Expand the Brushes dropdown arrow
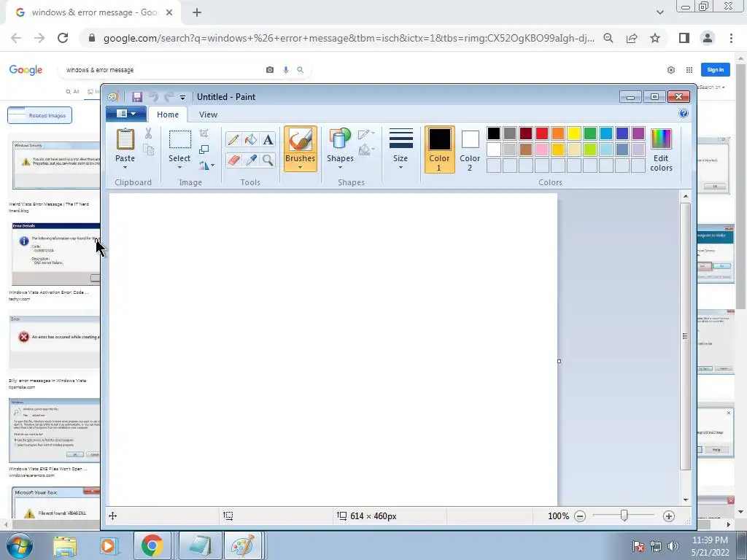This screenshot has height=560, width=747. click(x=300, y=167)
